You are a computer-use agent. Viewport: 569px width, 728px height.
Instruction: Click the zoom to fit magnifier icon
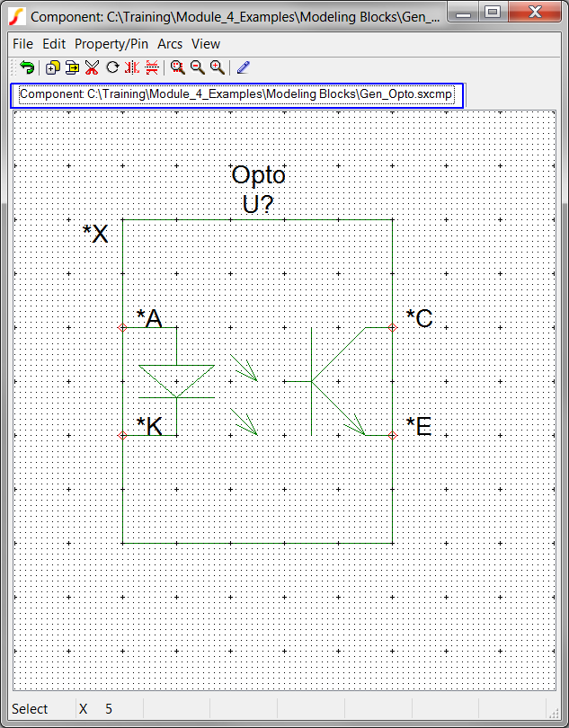coord(177,67)
